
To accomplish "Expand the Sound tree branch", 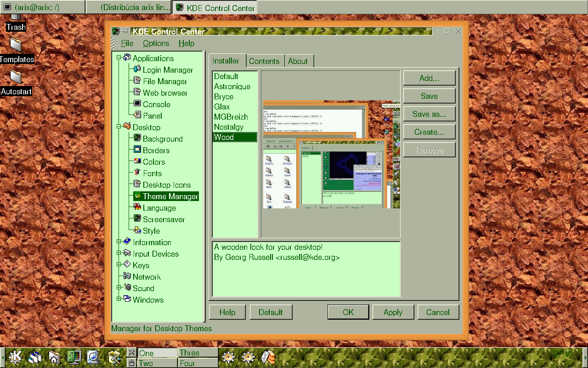I will [x=119, y=287].
